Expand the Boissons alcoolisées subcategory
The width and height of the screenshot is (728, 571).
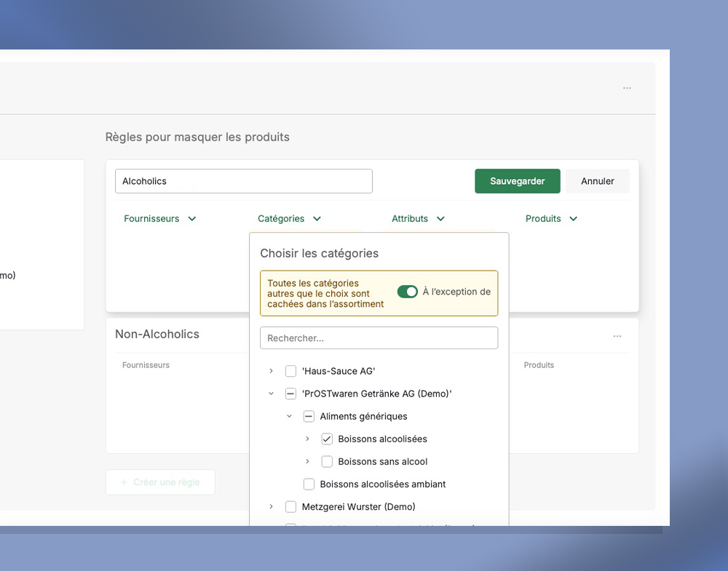point(307,439)
